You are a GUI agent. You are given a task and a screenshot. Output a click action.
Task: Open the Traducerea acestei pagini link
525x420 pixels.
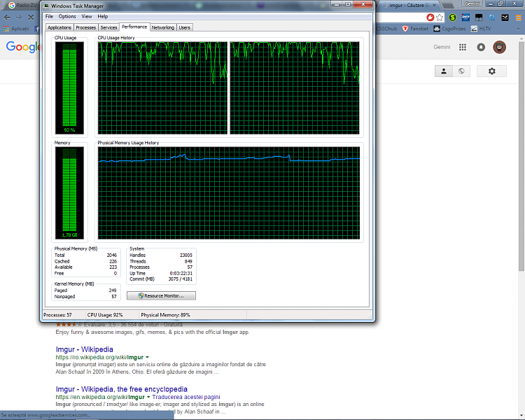[x=186, y=397]
